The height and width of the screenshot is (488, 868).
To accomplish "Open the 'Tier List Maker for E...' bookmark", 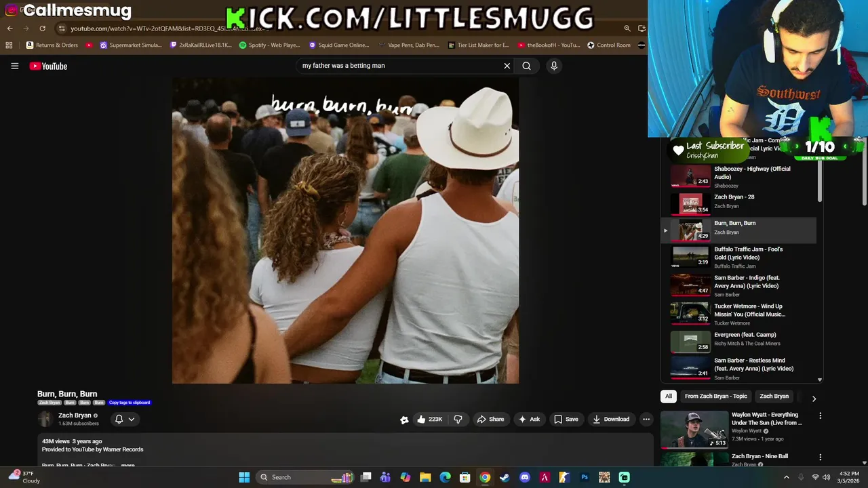I will (x=478, y=45).
